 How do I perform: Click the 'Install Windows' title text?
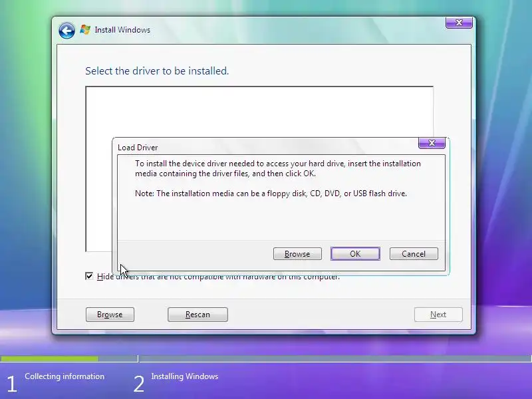point(122,30)
